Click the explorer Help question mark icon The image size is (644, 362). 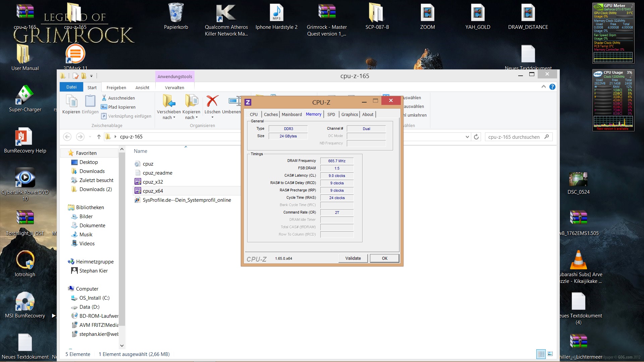[x=552, y=87]
